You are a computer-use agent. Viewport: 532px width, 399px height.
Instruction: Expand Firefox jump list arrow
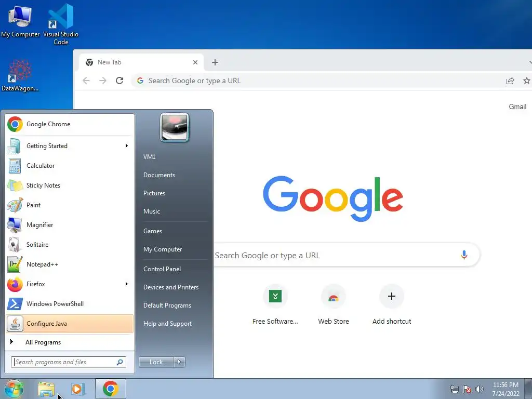127,284
